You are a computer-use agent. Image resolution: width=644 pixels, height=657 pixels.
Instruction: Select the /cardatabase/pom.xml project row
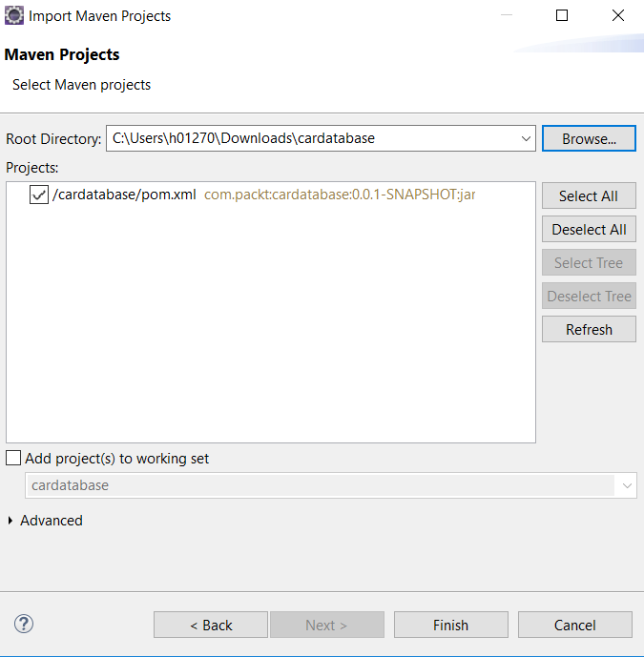270,195
